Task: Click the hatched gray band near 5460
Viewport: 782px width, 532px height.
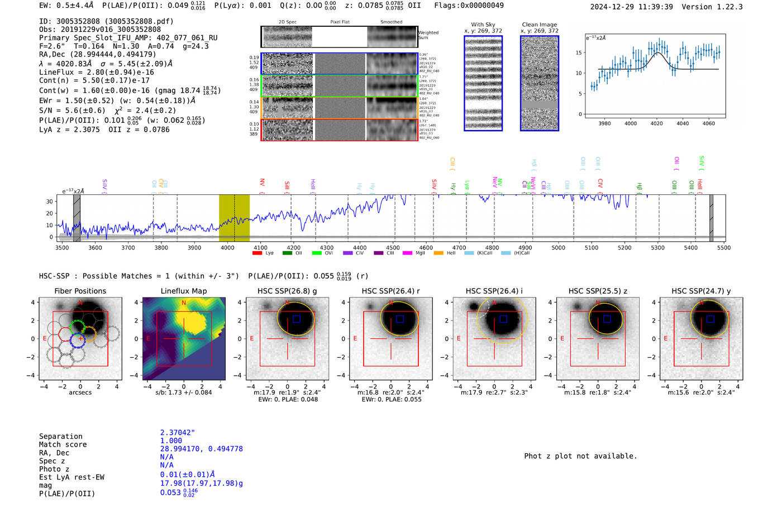Action: (711, 218)
